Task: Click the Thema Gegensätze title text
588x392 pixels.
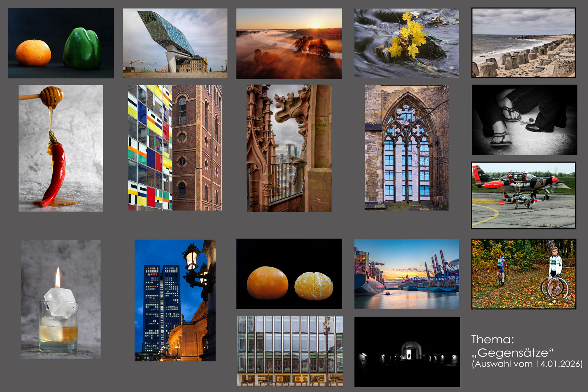Action: pos(513,346)
